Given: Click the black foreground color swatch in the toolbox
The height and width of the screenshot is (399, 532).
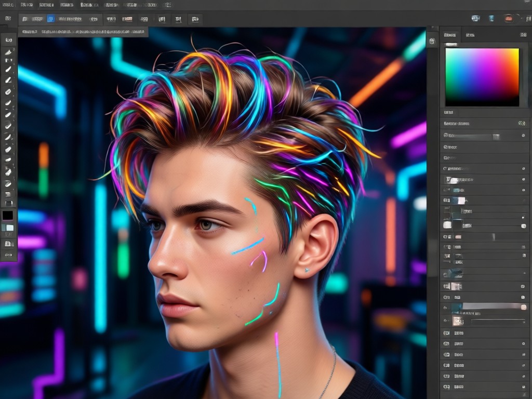Looking at the screenshot, I should coord(8,216).
